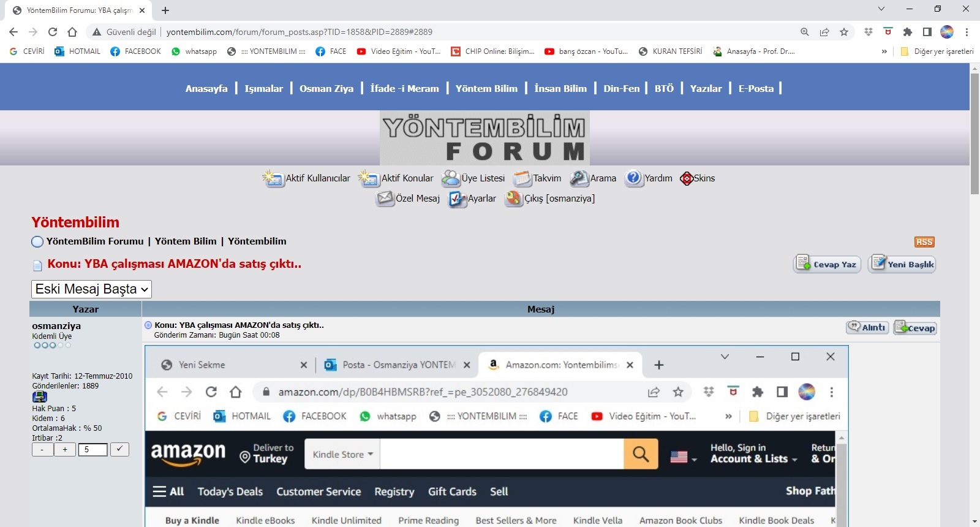The width and height of the screenshot is (980, 527).
Task: Open the browser home page icon
Action: point(72,32)
